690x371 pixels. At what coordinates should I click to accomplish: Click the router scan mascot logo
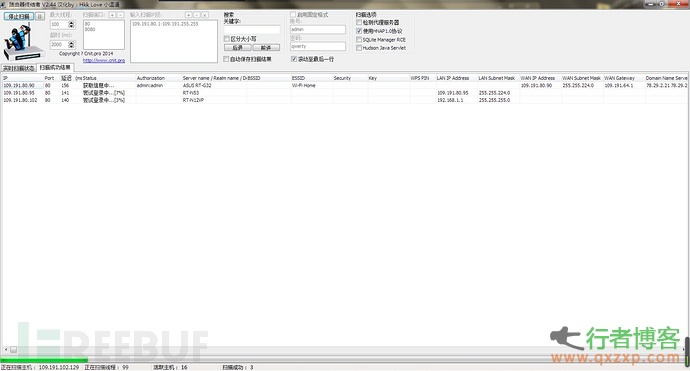(22, 42)
